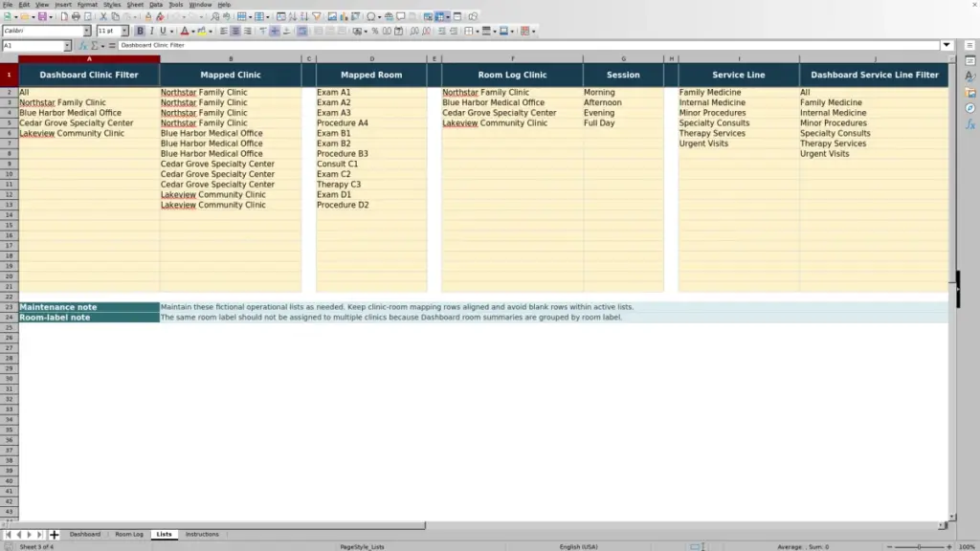This screenshot has width=980, height=551.
Task: Click the Add Decimal Place icon
Action: point(413,32)
